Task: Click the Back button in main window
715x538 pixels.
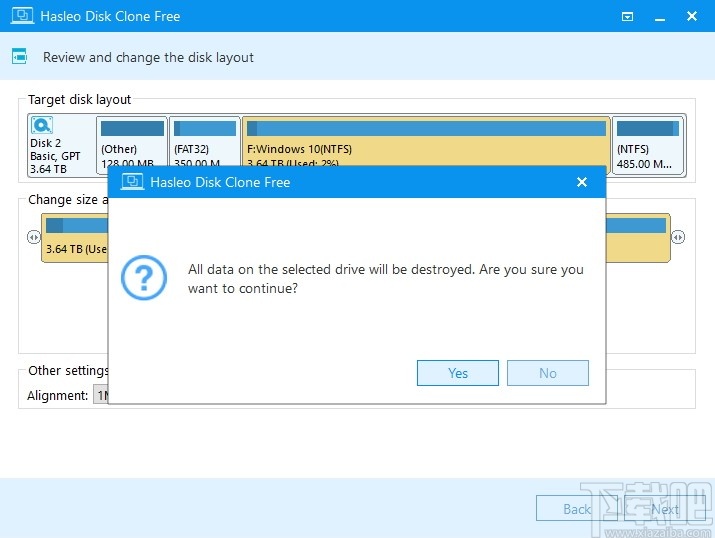Action: point(576,508)
